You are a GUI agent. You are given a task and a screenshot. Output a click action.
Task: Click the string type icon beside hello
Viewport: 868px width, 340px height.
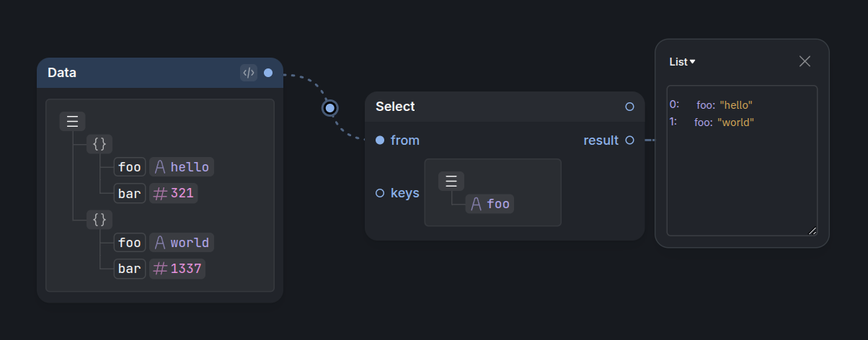(x=160, y=167)
